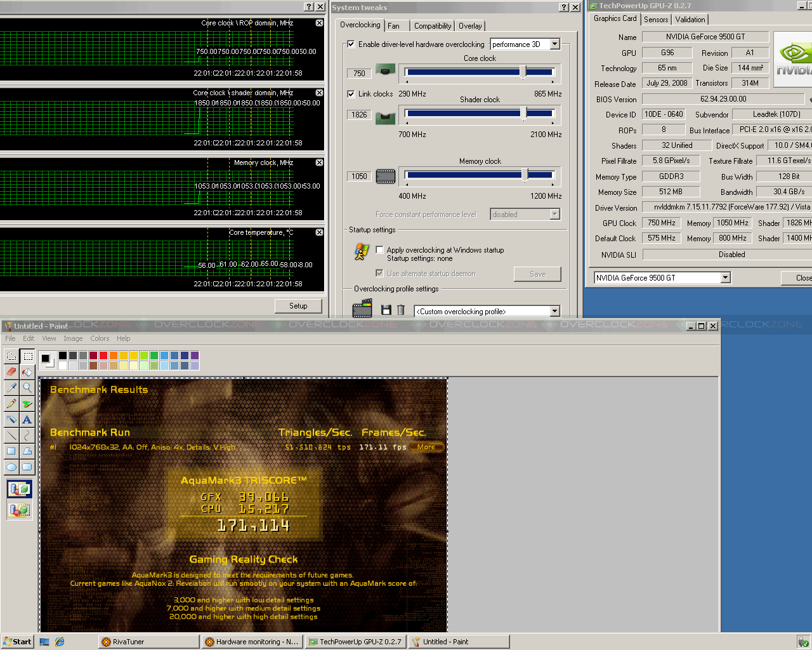Click the Memory clock slider handle

click(x=525, y=175)
